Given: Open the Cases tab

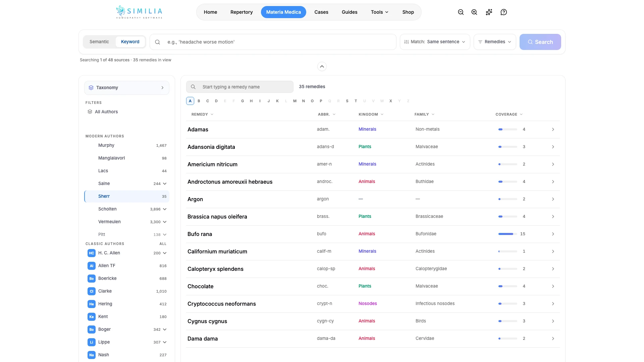Looking at the screenshot, I should click(321, 12).
